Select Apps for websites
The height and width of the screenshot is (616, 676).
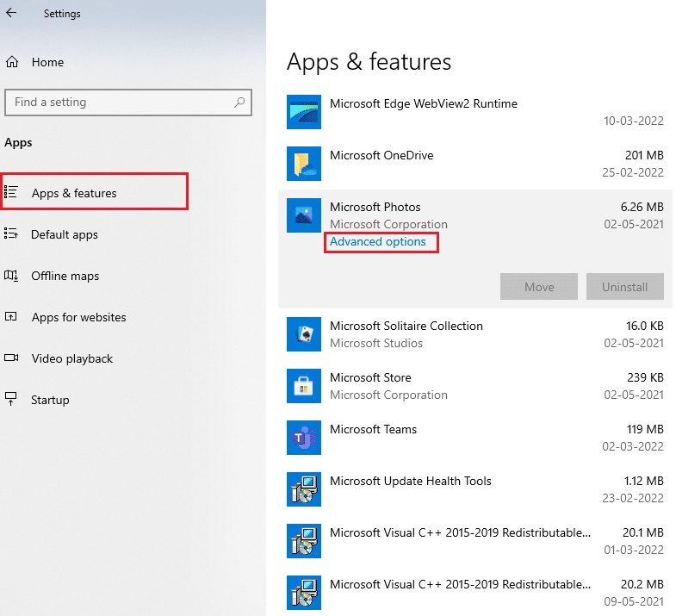pos(79,318)
